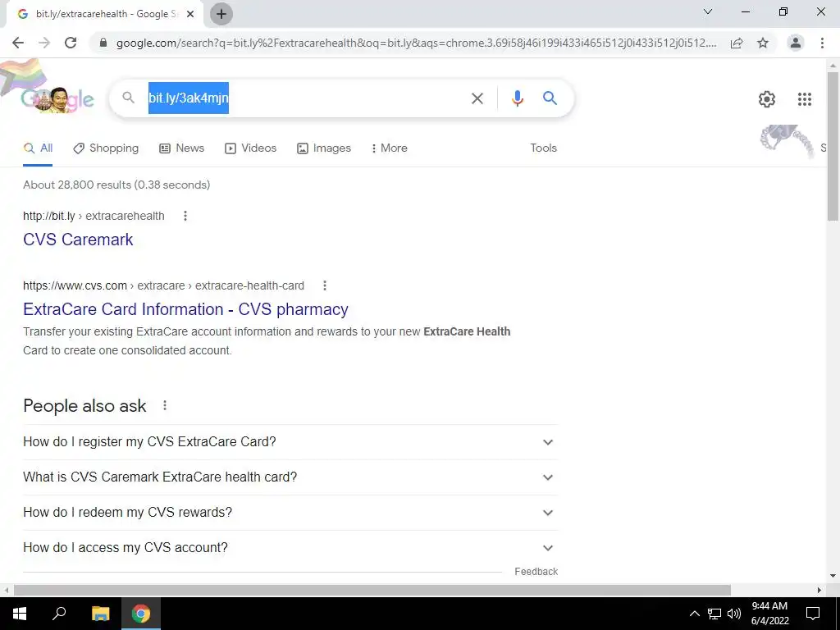Open ExtraCare Card Information - CVS pharmacy link

pos(185,309)
